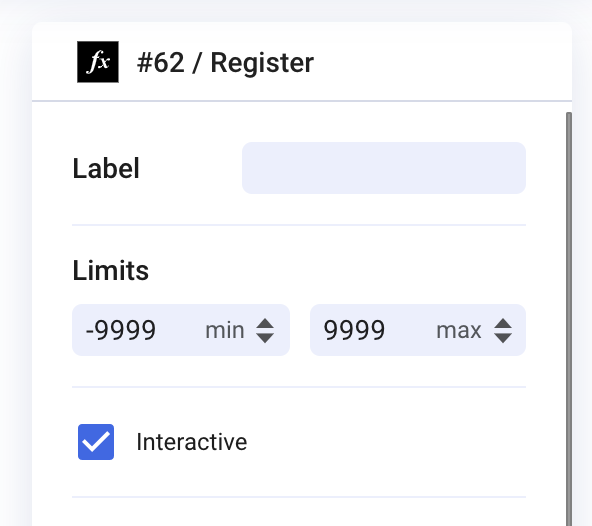592x526 pixels.
Task: Decrease the max limit with down arrow
Action: coord(503,338)
